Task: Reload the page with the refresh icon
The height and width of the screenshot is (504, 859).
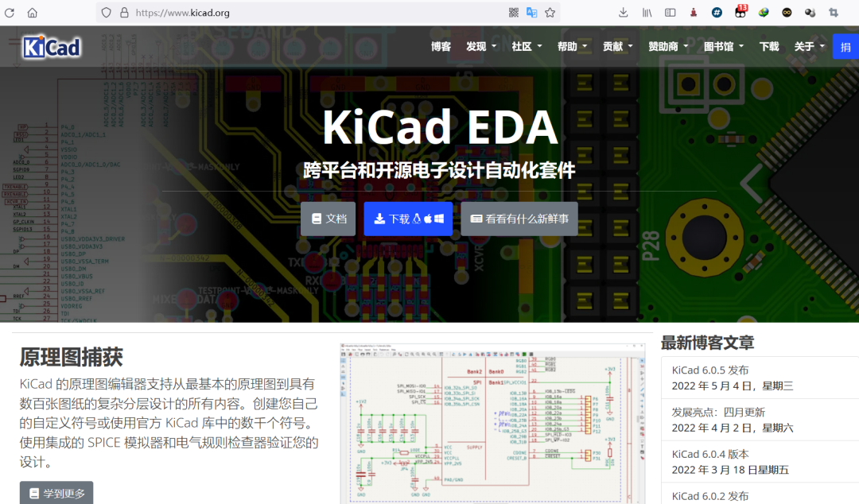Action: point(10,13)
